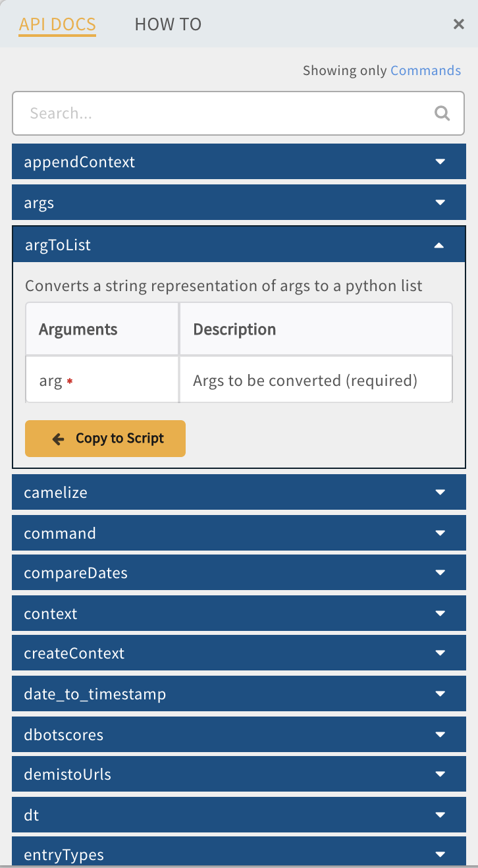Open date_to_timestamp details
This screenshot has height=868, width=478.
tap(238, 694)
